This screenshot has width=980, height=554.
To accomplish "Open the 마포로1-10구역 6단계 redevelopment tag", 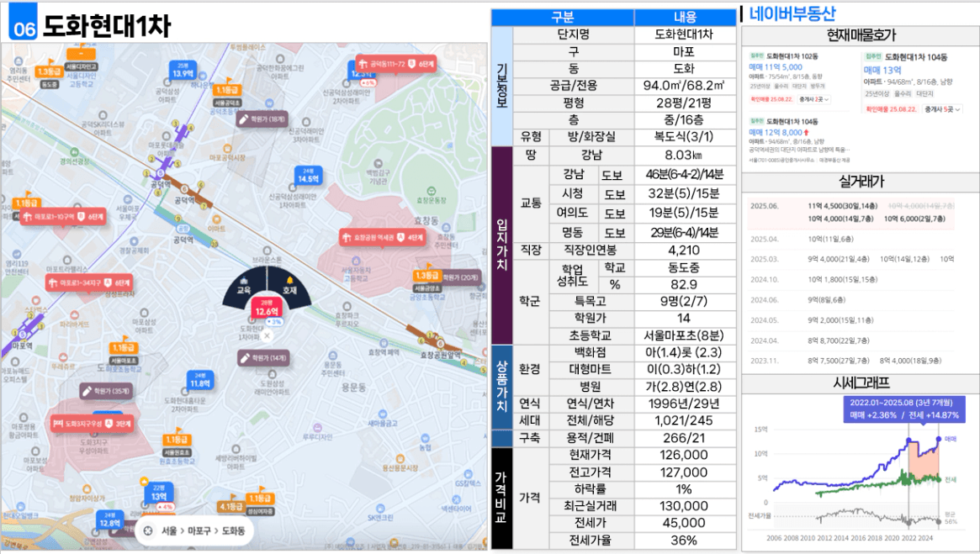I will click(x=63, y=217).
